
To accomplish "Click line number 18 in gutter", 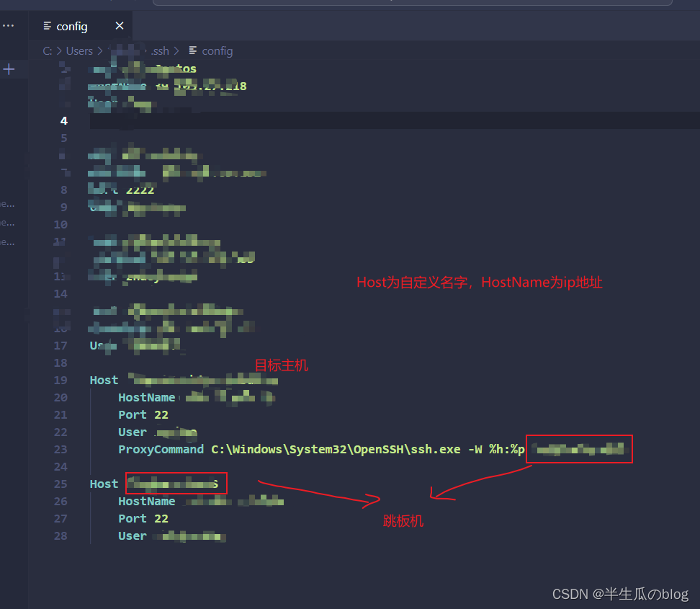I will coord(60,363).
